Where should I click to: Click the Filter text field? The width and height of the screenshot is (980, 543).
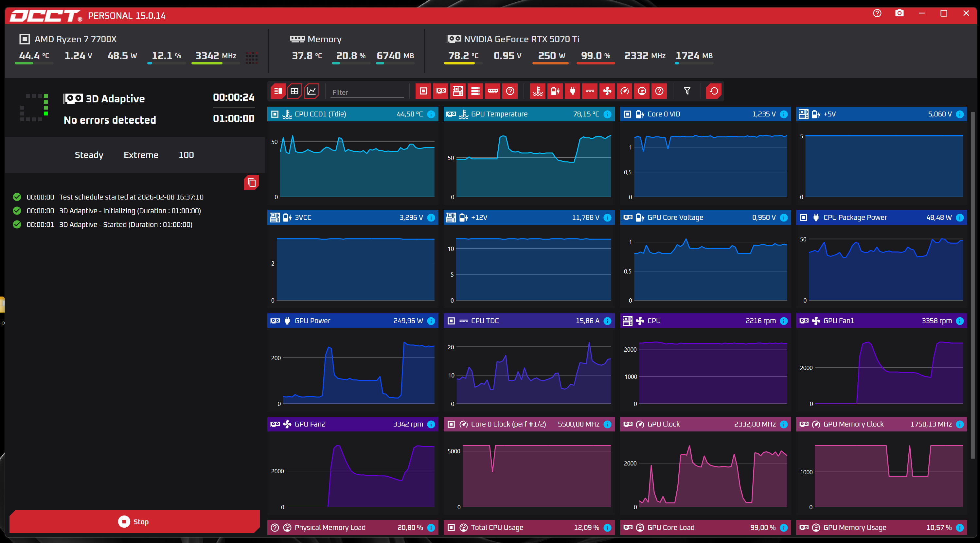367,92
